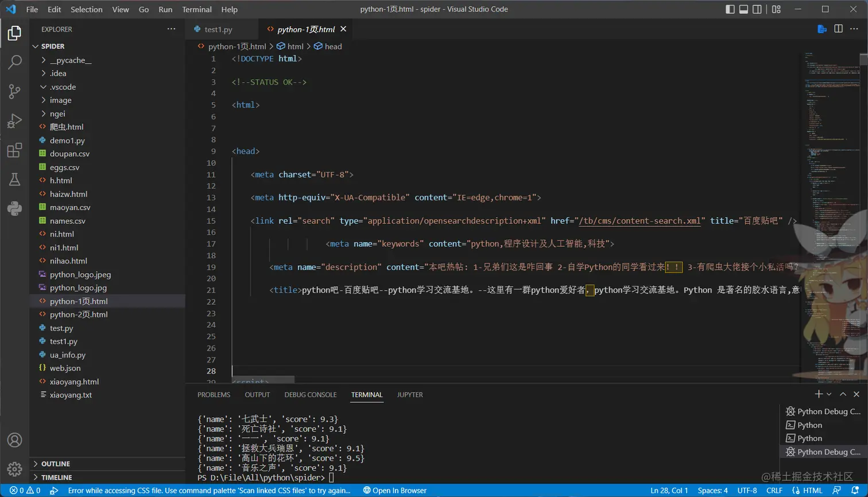
Task: Click UTF-8 encoding in status bar
Action: (x=747, y=491)
